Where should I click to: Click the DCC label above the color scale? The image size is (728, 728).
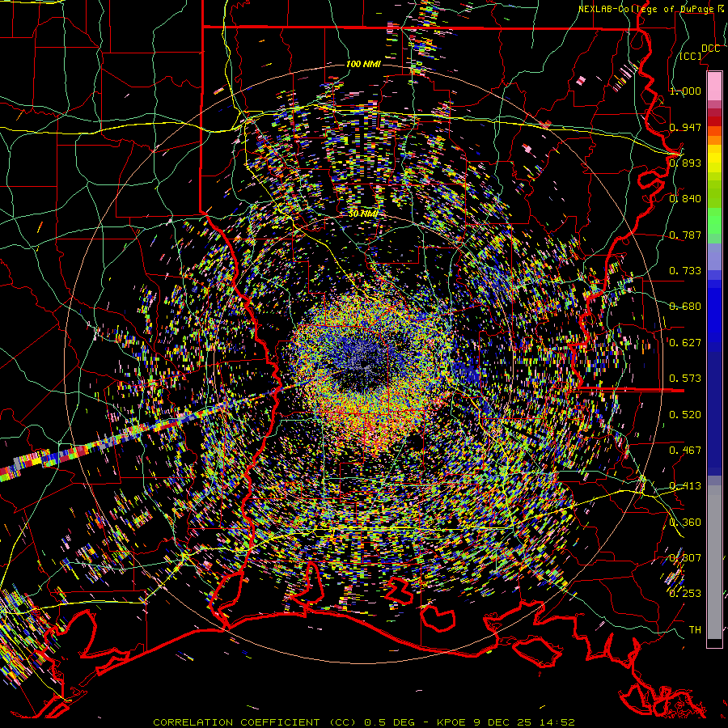[710, 49]
